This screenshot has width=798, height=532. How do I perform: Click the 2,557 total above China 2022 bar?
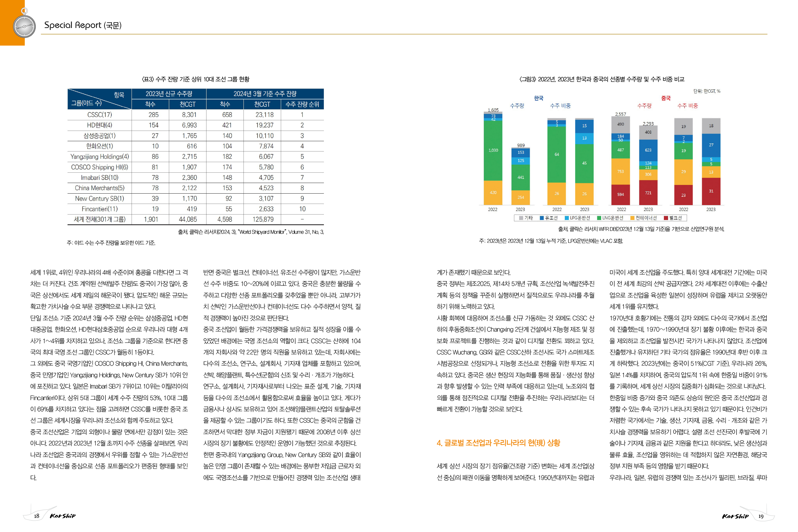click(620, 114)
